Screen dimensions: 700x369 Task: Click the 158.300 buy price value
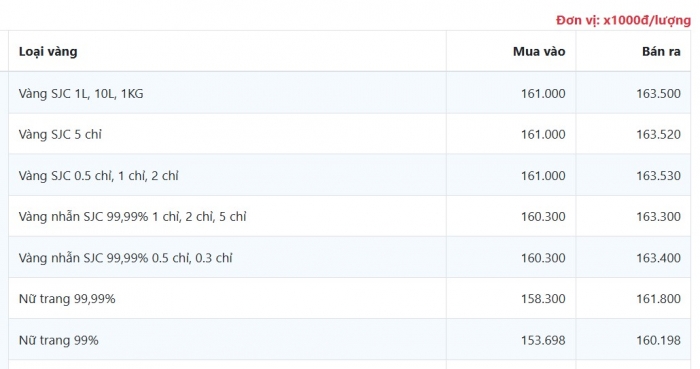click(x=543, y=299)
